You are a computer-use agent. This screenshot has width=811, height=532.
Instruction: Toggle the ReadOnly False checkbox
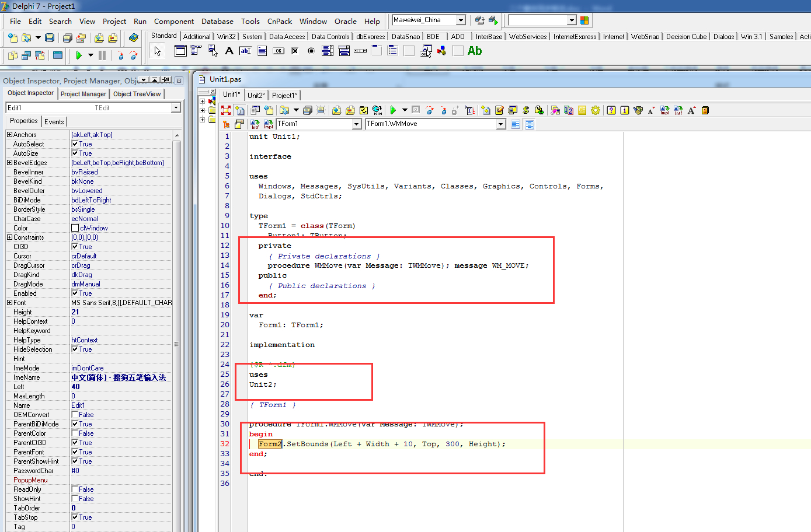75,489
